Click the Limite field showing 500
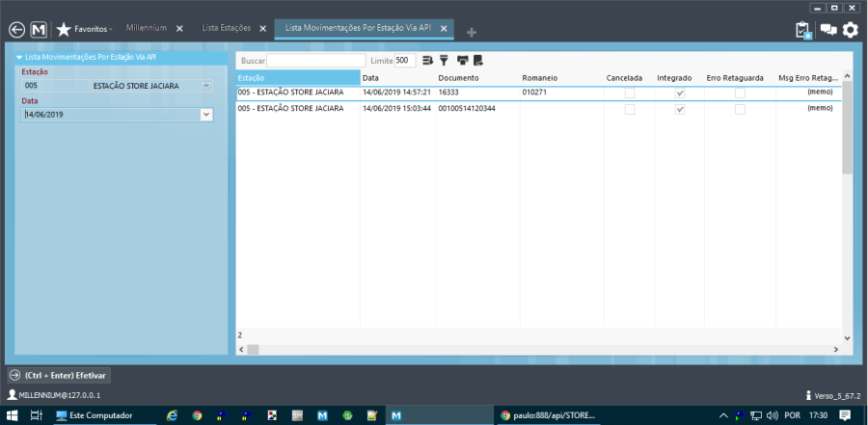Screen dimensions: 868x425 click(x=405, y=61)
